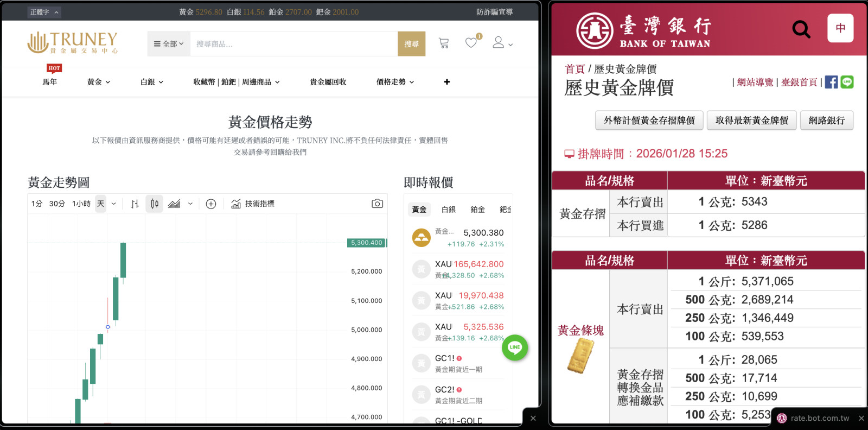Switch to the 白銀 quotes tab
This screenshot has width=868, height=430.
(449, 210)
